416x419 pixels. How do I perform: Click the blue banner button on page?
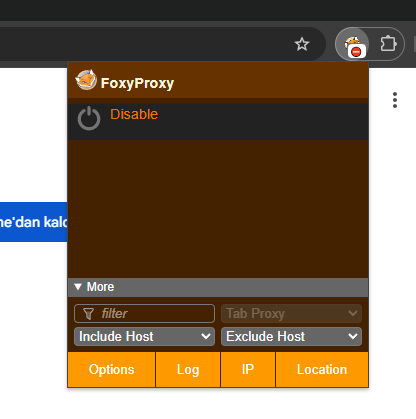(x=33, y=222)
